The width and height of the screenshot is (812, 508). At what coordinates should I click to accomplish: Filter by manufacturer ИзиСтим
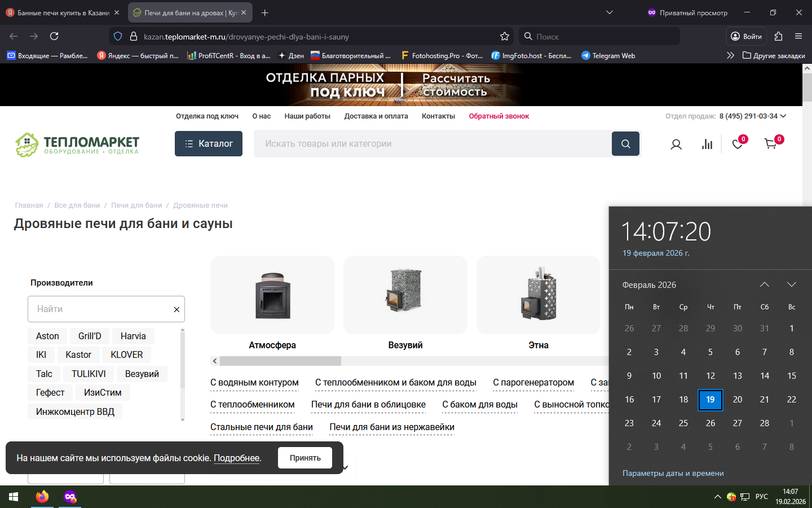(x=103, y=393)
